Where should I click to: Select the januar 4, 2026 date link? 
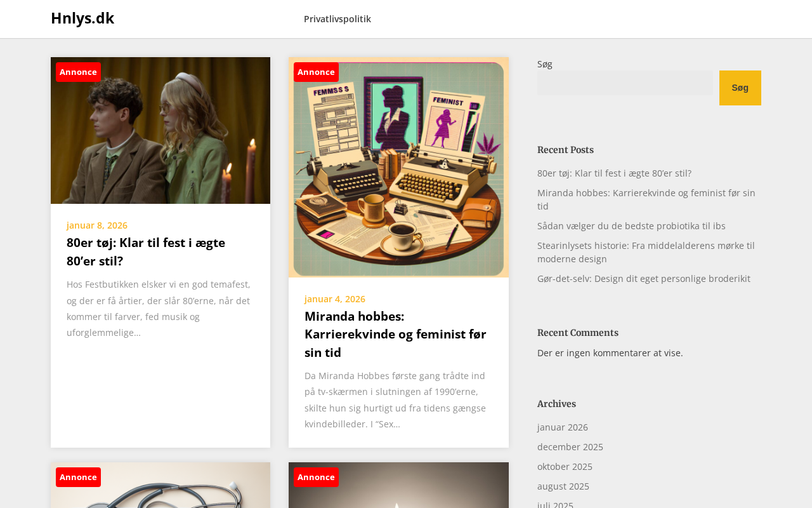tap(335, 298)
